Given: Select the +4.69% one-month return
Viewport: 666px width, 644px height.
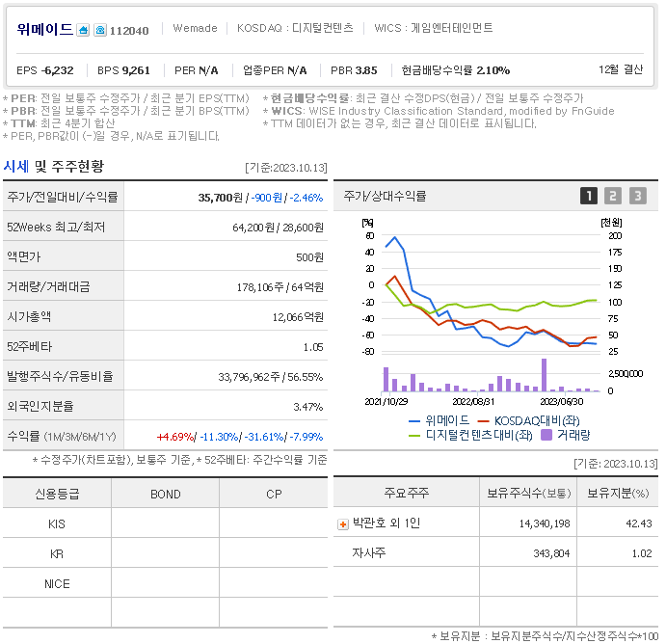Looking at the screenshot, I should pos(175,437).
